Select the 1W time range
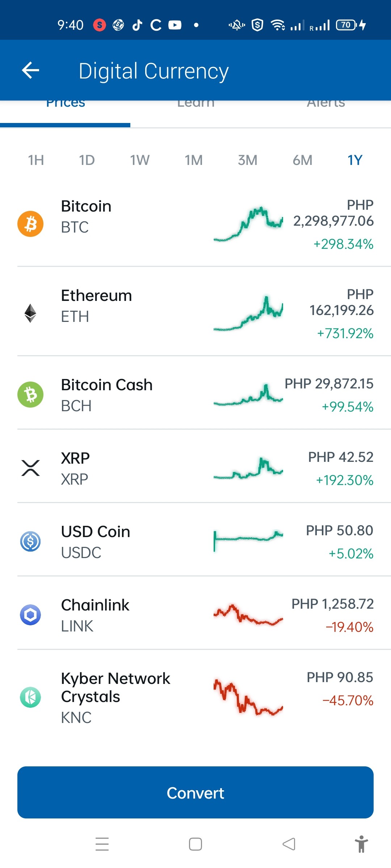The width and height of the screenshot is (391, 868). click(x=140, y=160)
